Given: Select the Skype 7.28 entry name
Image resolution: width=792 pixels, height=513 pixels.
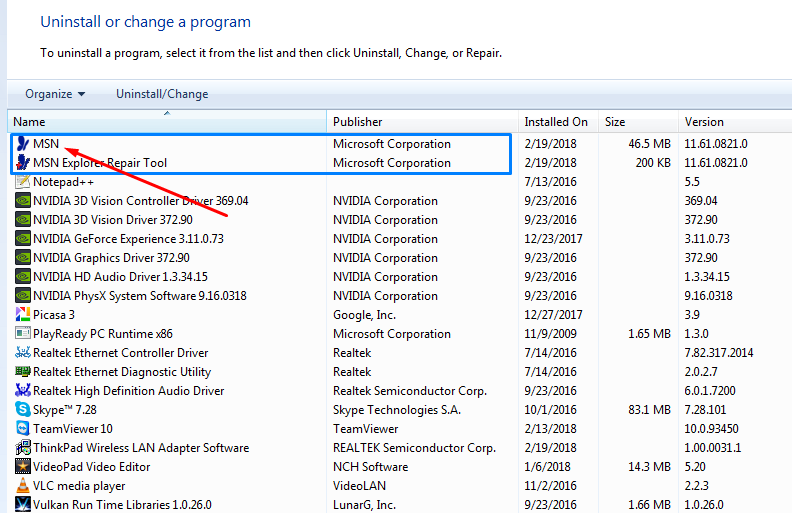Looking at the screenshot, I should (65, 410).
